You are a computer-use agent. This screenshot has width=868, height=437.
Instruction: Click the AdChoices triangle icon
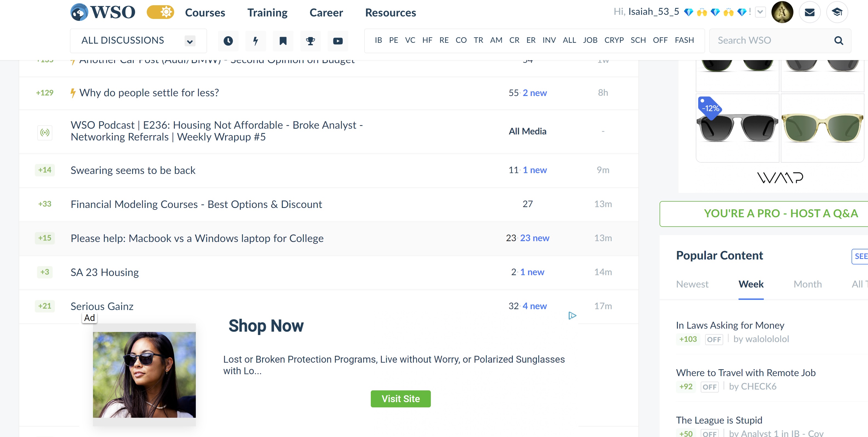[572, 316]
